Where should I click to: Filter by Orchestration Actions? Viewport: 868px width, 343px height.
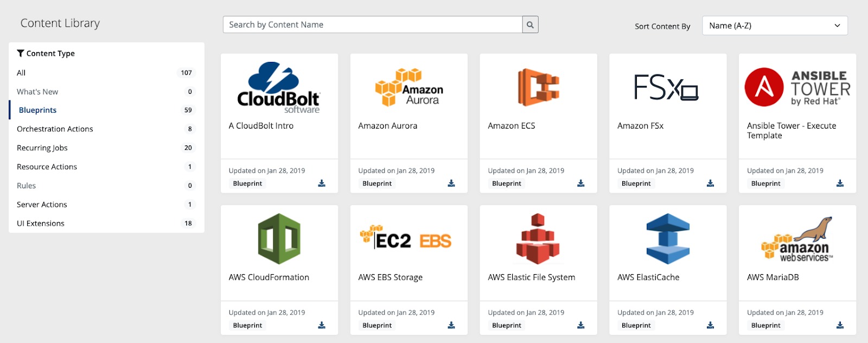pos(106,129)
